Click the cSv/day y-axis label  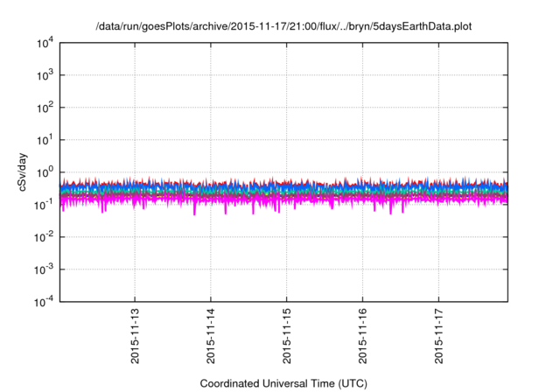coord(22,172)
